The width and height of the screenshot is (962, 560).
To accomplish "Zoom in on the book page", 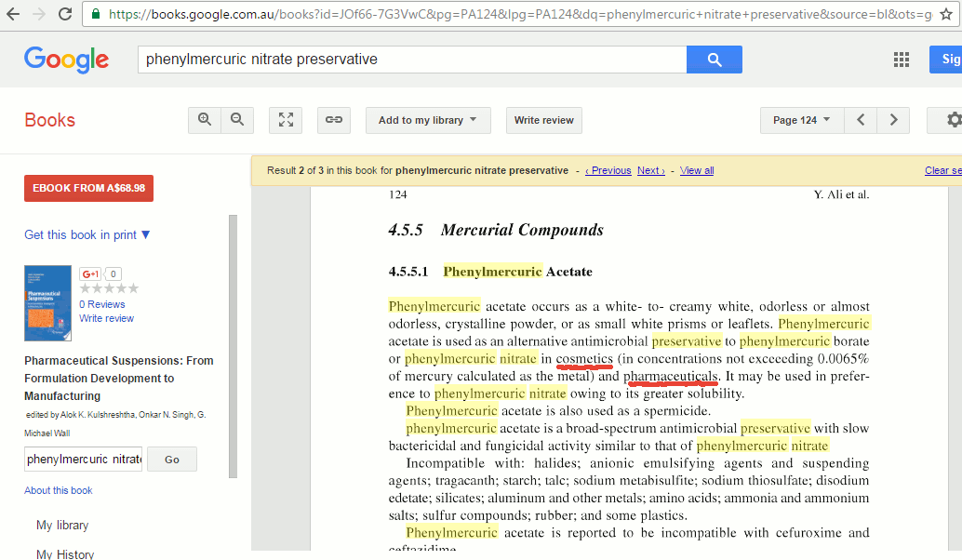I will 205,120.
